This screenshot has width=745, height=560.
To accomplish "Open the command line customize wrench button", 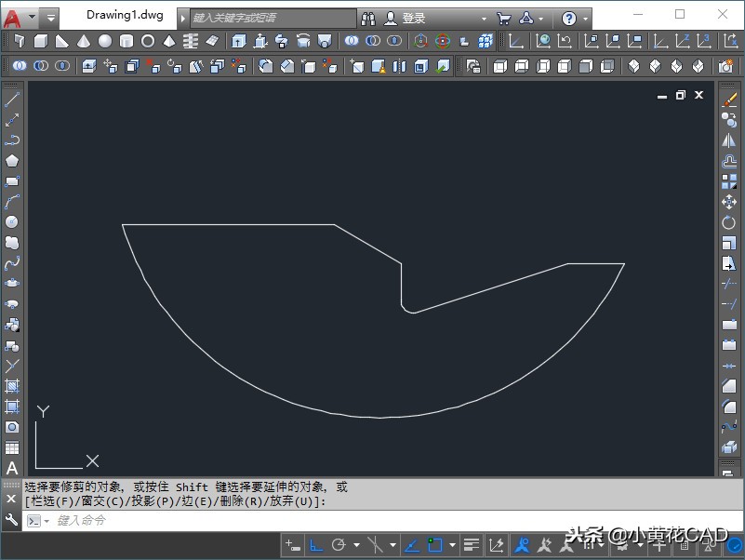I will 11,521.
